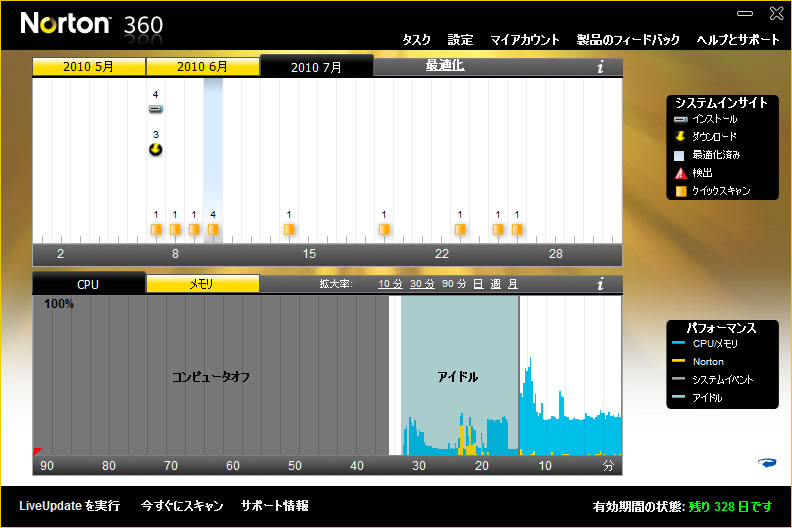Open the 設定 menu
792x528 pixels.
coord(460,40)
